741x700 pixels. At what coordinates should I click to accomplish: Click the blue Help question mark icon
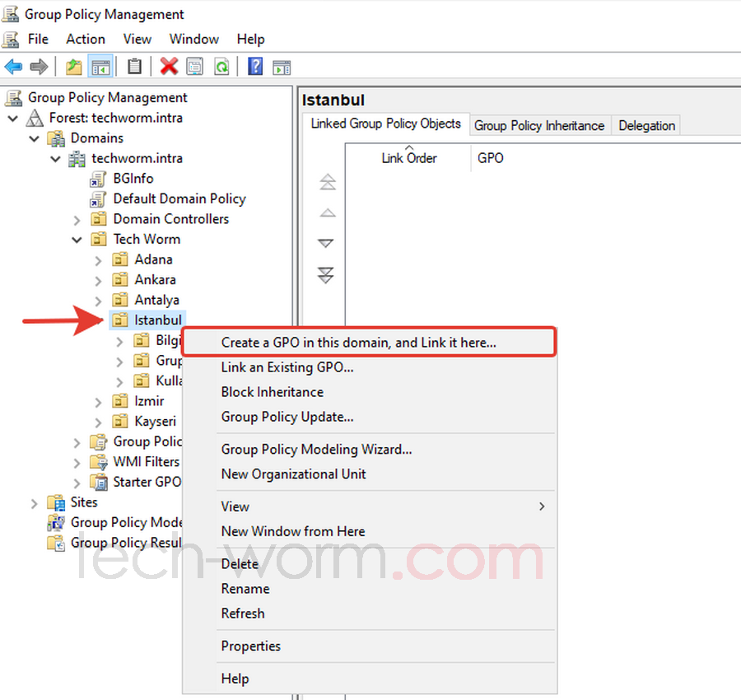[255, 67]
